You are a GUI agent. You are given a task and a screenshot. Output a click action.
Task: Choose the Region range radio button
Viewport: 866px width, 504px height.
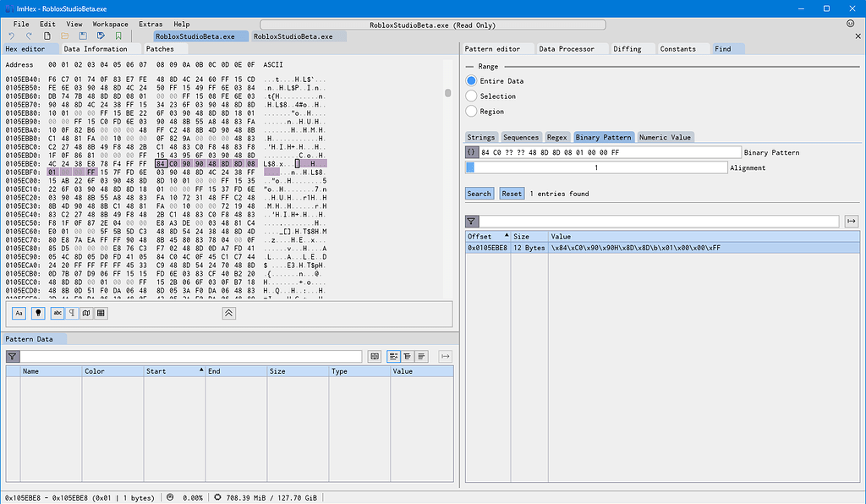coord(471,111)
